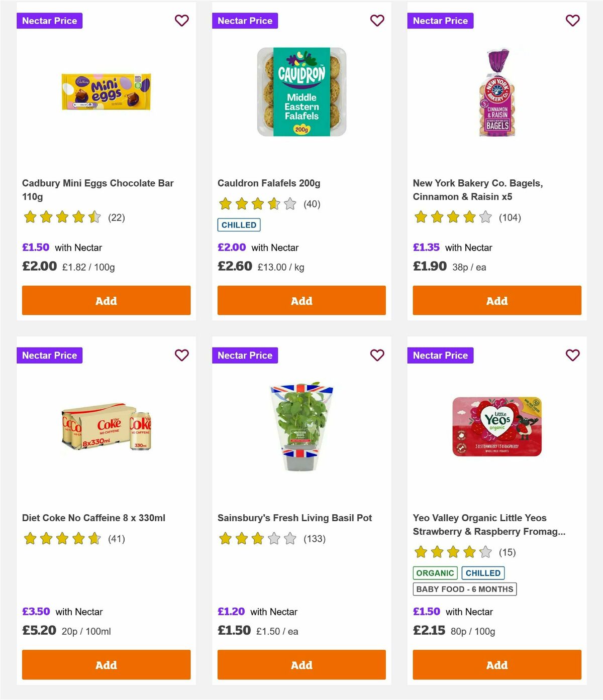Open the Sainsbury's Fresh Living Basil Pot listing
Viewport: 603px width, 700px height.
(x=294, y=518)
